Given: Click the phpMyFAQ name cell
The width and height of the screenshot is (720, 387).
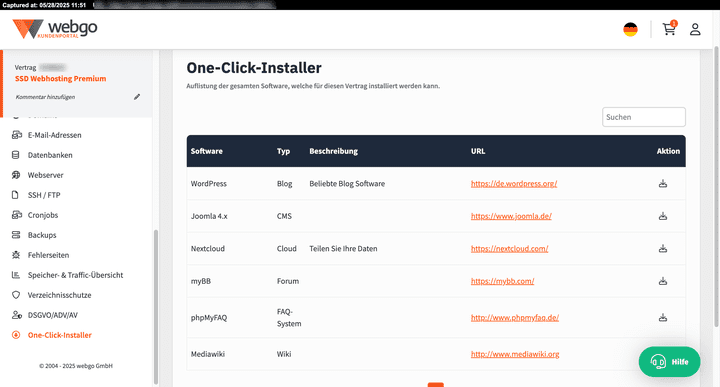Looking at the screenshot, I should [x=209, y=318].
